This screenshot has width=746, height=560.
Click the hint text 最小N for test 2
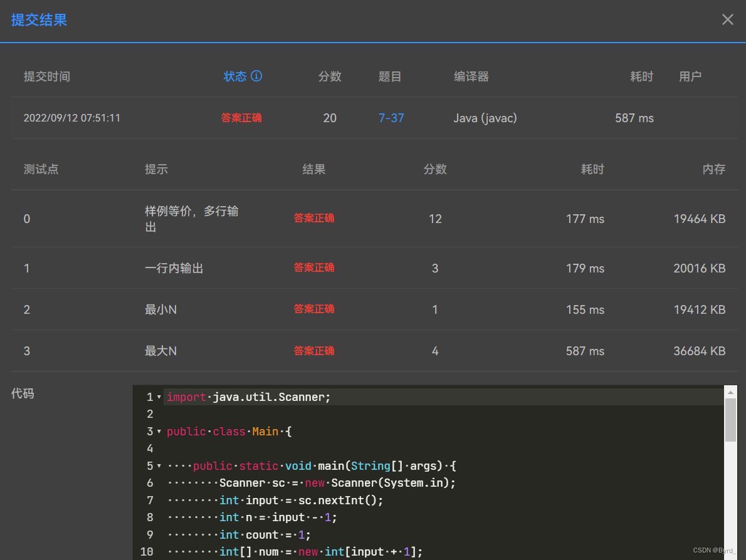(x=159, y=309)
